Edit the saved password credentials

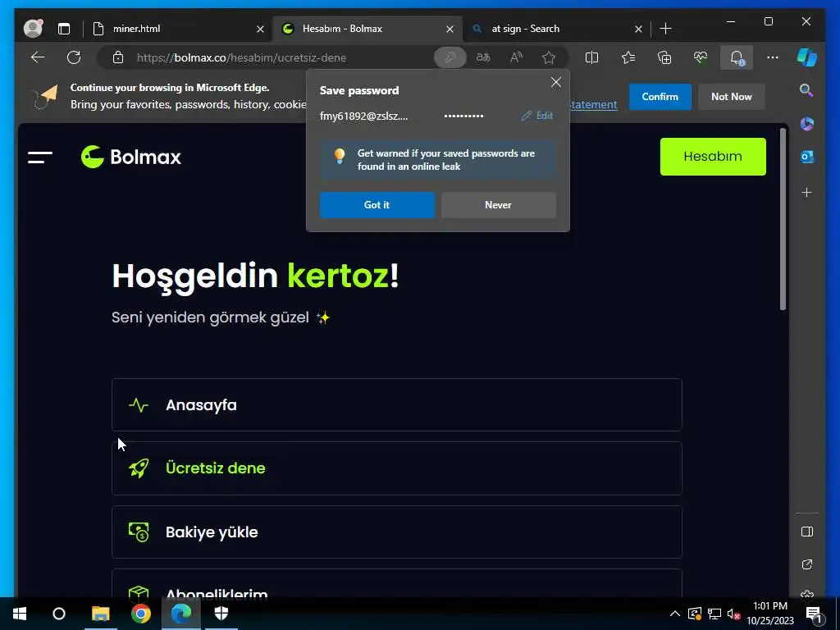[537, 115]
